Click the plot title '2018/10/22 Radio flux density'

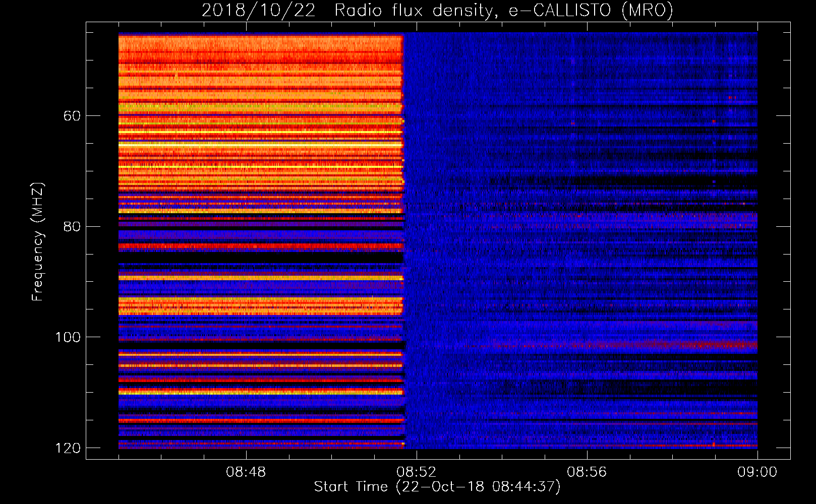[347, 11]
